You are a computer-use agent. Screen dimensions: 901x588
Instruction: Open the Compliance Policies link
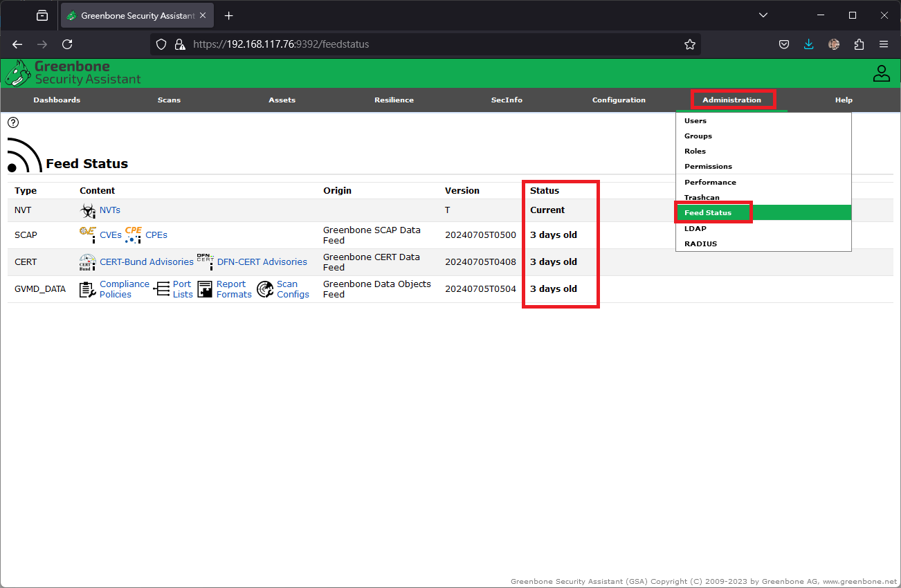coord(125,289)
